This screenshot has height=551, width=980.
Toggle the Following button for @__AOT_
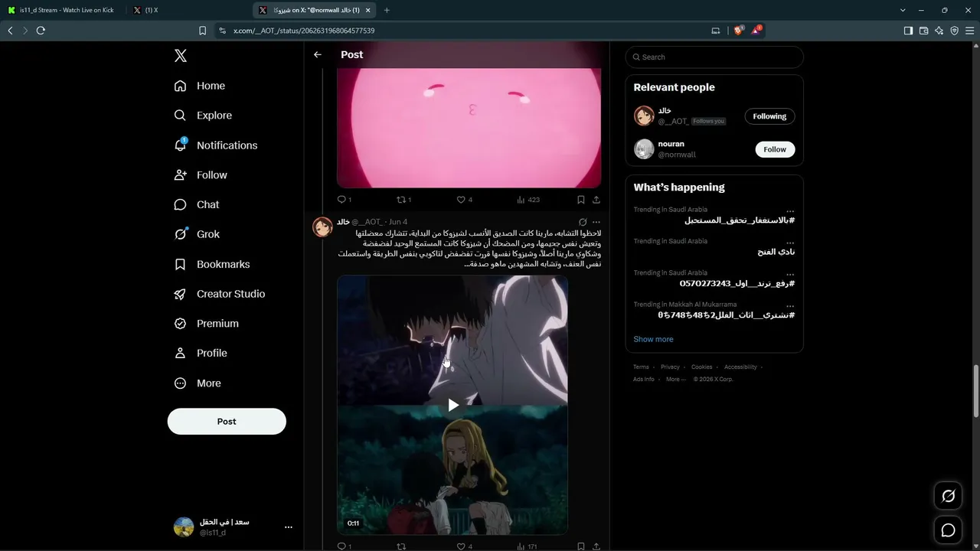(x=769, y=116)
